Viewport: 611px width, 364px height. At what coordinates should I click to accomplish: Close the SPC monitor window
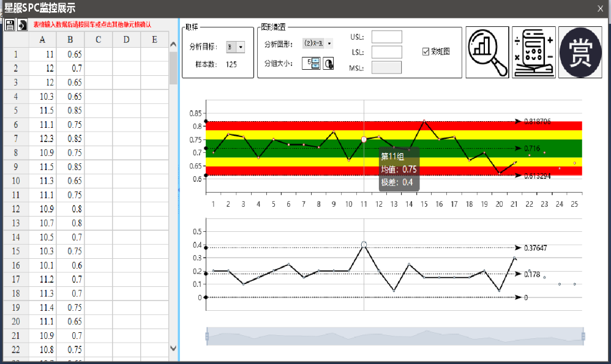600,8
